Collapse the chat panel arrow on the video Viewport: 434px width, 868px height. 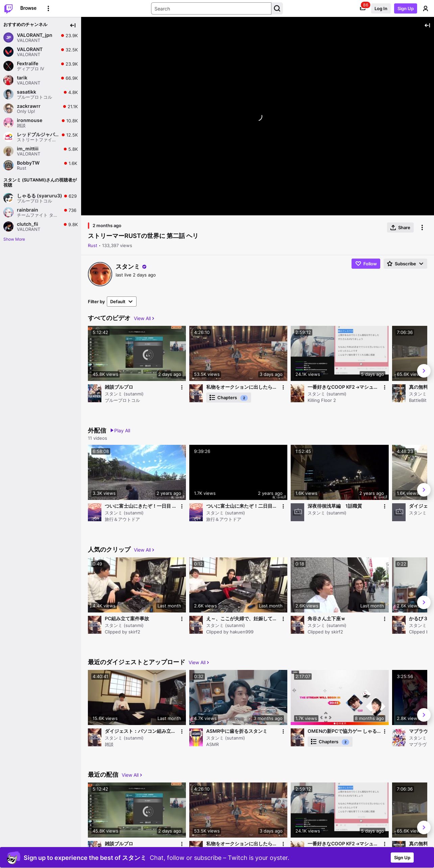(427, 25)
